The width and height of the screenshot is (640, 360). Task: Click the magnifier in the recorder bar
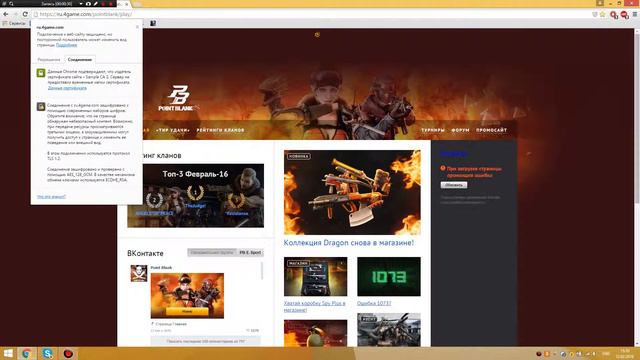11,3
